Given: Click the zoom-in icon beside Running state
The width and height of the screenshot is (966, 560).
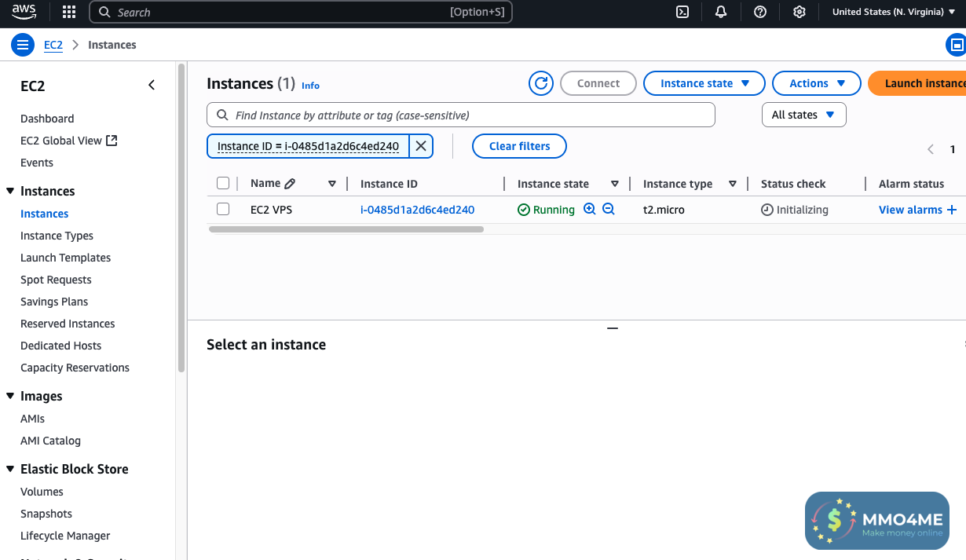Looking at the screenshot, I should tap(590, 210).
